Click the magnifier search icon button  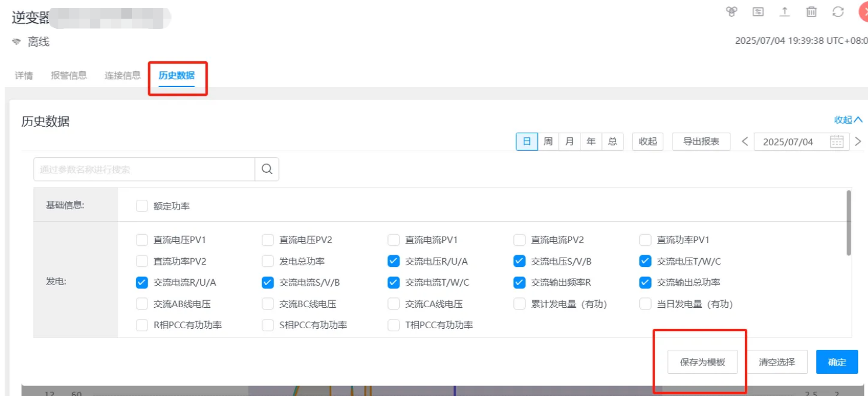267,169
